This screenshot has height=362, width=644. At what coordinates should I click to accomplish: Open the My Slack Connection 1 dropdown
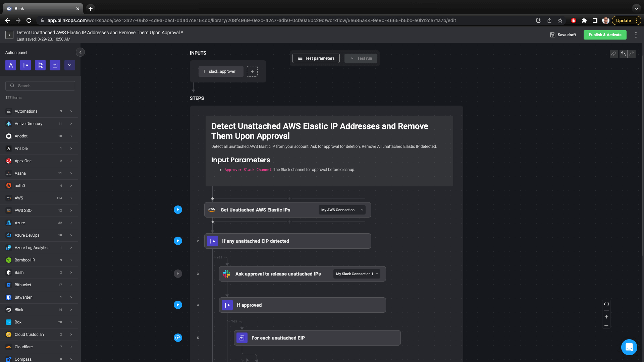tap(356, 274)
